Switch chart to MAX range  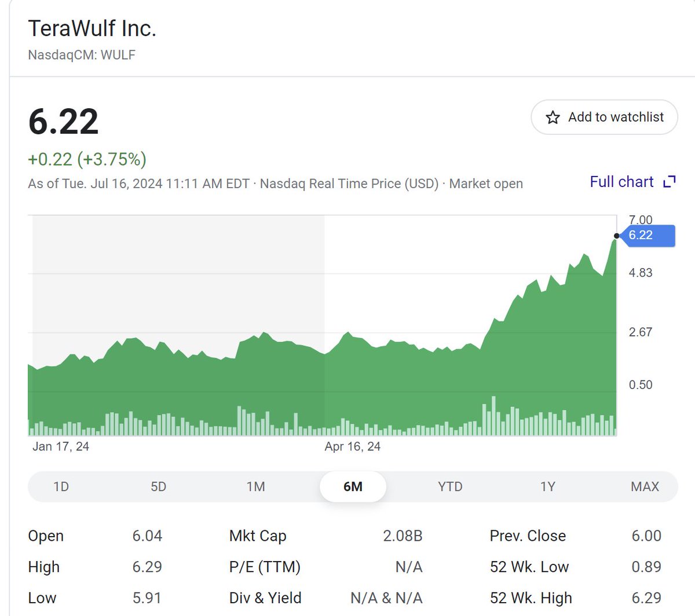[645, 486]
